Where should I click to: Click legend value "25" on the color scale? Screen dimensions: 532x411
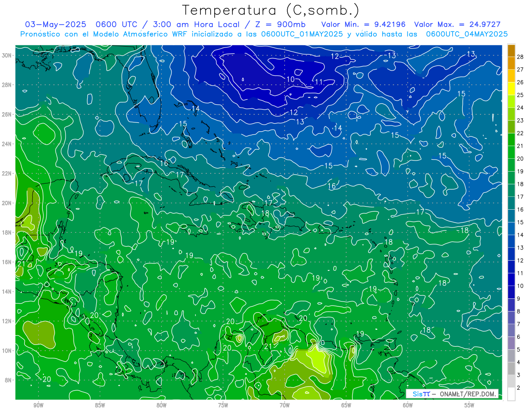(520, 95)
